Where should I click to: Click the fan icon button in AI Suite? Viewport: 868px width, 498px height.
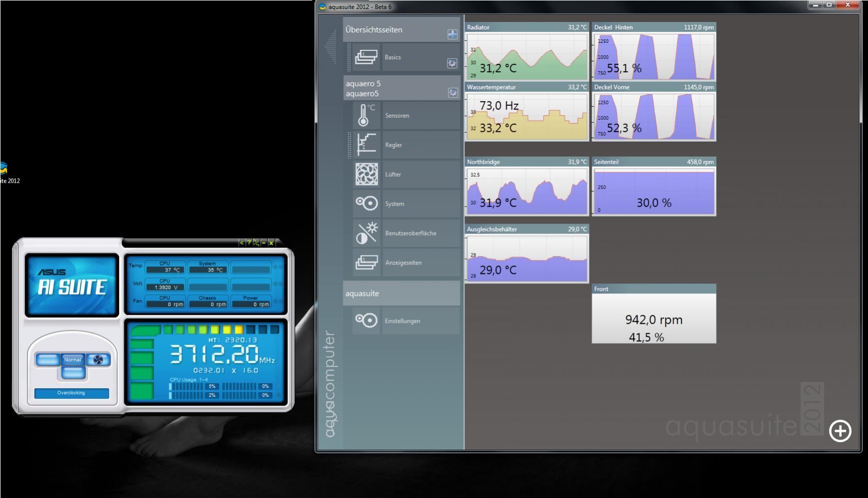[98, 360]
